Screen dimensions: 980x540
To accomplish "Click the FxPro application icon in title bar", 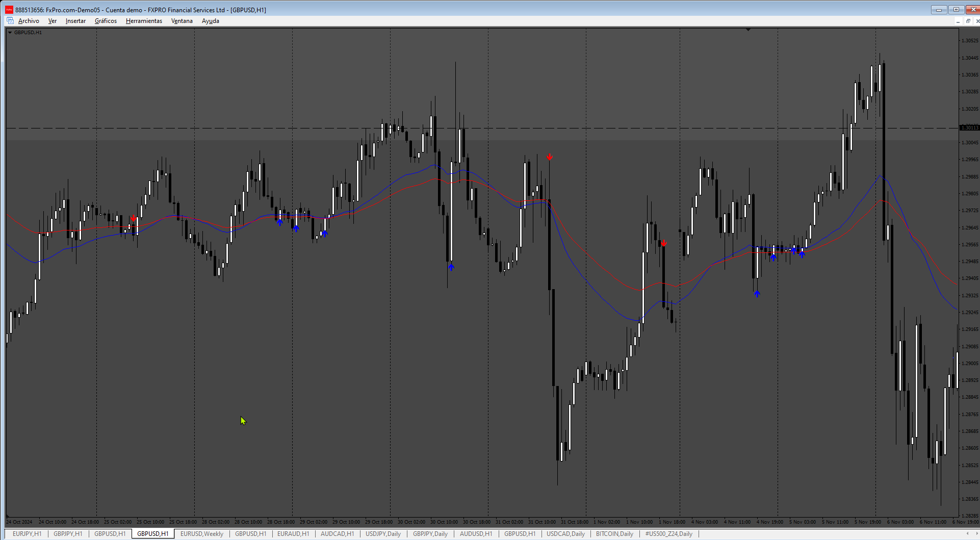I will pyautogui.click(x=9, y=10).
